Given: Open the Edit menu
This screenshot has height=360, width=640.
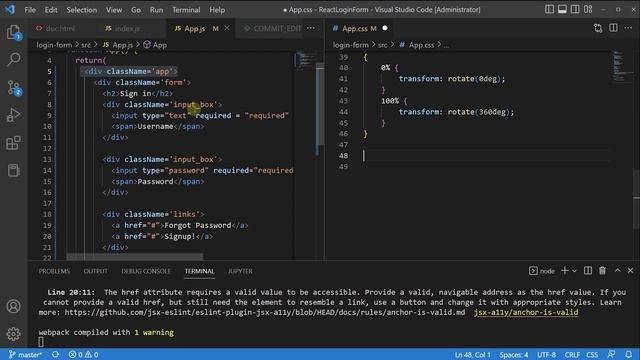Looking at the screenshot, I should 51,9.
